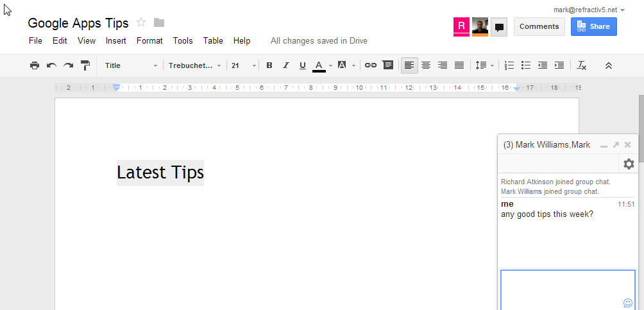The height and width of the screenshot is (310, 644).
Task: Toggle bold formatting
Action: coord(269,65)
